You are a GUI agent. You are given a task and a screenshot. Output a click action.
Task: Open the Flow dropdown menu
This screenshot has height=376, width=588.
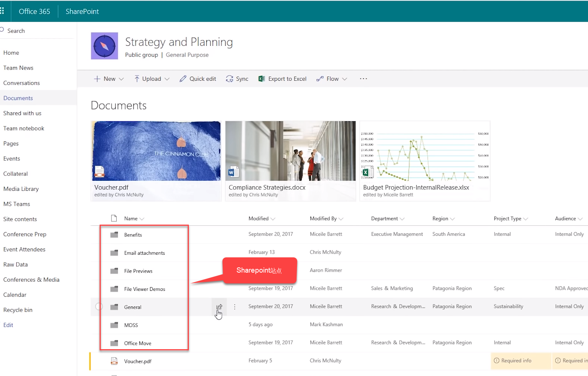[x=332, y=79]
